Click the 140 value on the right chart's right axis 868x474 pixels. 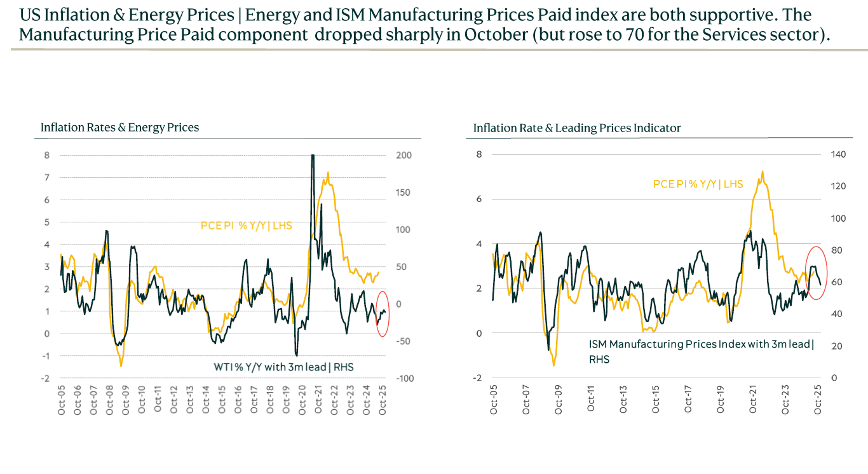pyautogui.click(x=839, y=154)
